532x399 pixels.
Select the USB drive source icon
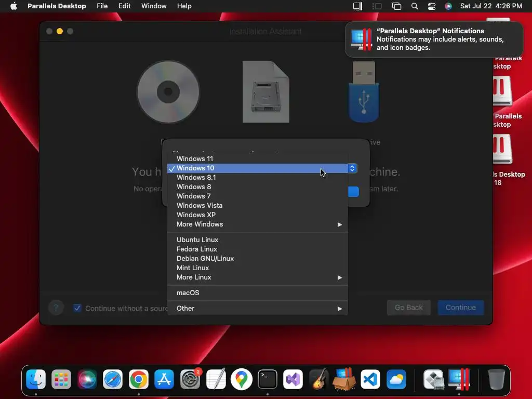(x=364, y=91)
